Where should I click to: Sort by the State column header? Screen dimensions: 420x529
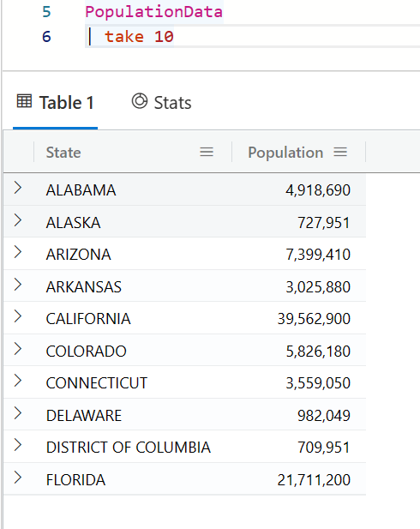63,153
